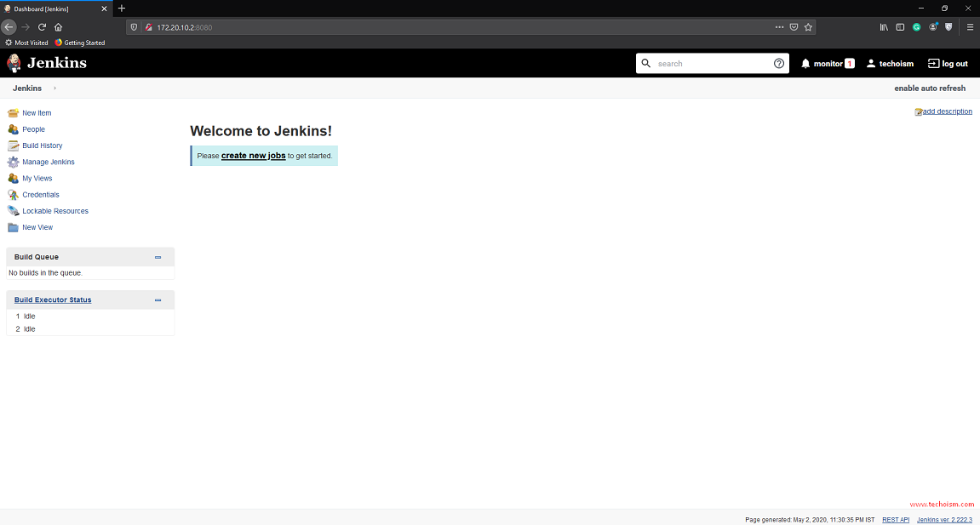Open the REST API footer link
The width and height of the screenshot is (980, 525).
tap(896, 519)
